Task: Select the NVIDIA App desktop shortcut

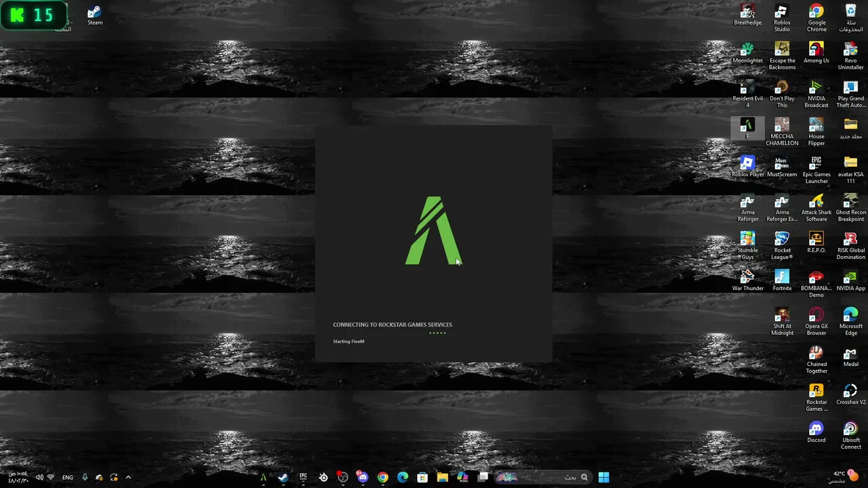Action: (850, 281)
